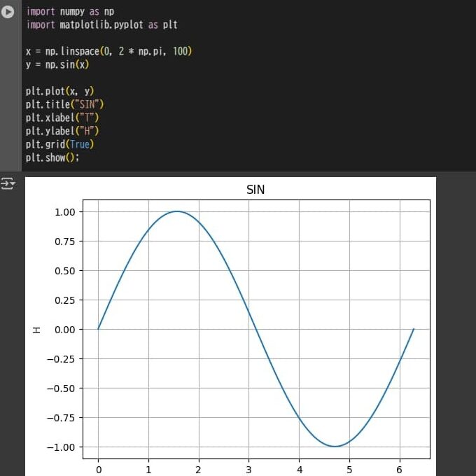Click the 3 x-axis tick label
Image resolution: width=476 pixels, height=476 pixels.
tap(249, 470)
